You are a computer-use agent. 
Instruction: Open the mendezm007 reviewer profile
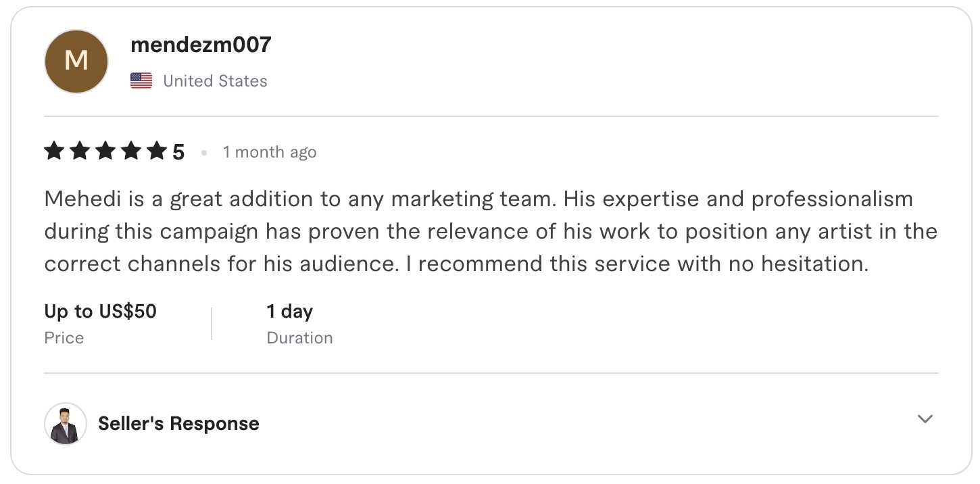point(201,45)
